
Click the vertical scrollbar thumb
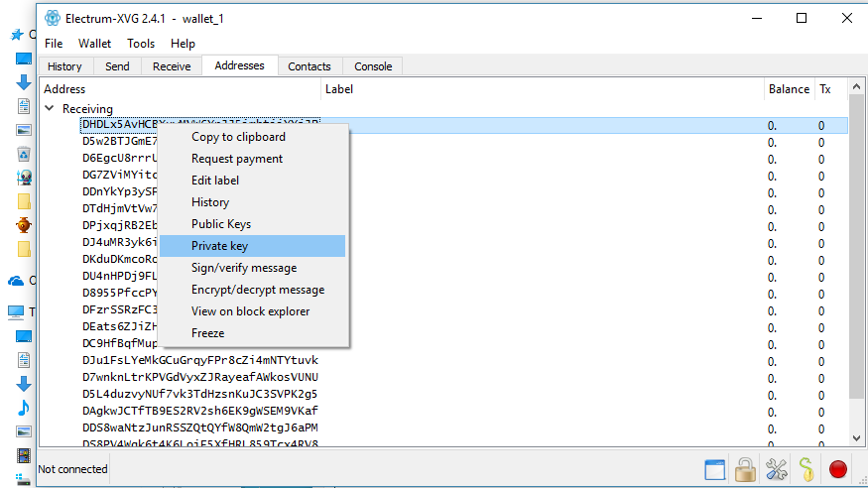tap(856, 246)
